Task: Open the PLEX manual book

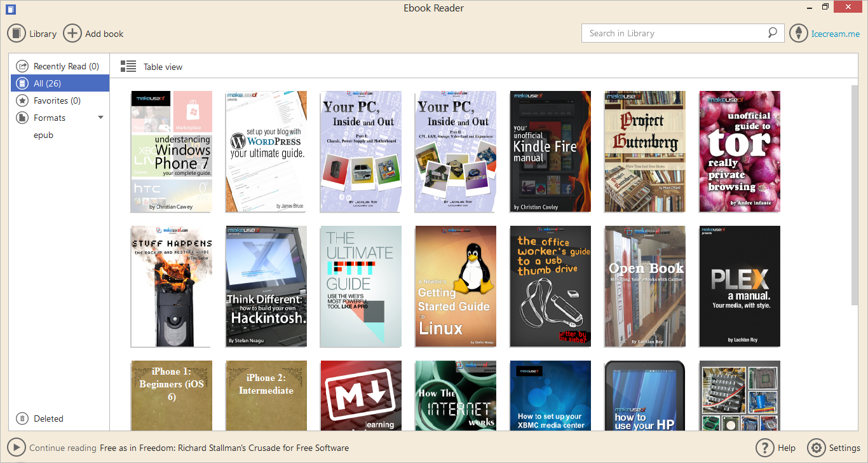Action: coord(740,286)
